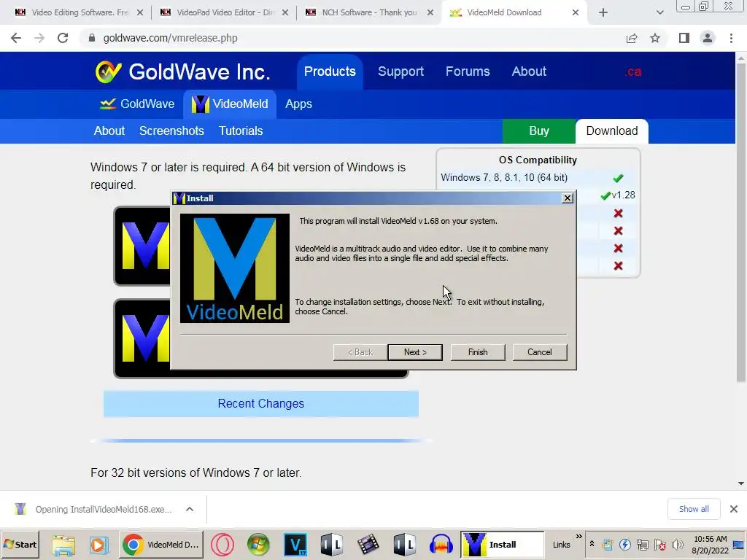Reload the page with refresh icon
747x560 pixels.
tap(63, 38)
